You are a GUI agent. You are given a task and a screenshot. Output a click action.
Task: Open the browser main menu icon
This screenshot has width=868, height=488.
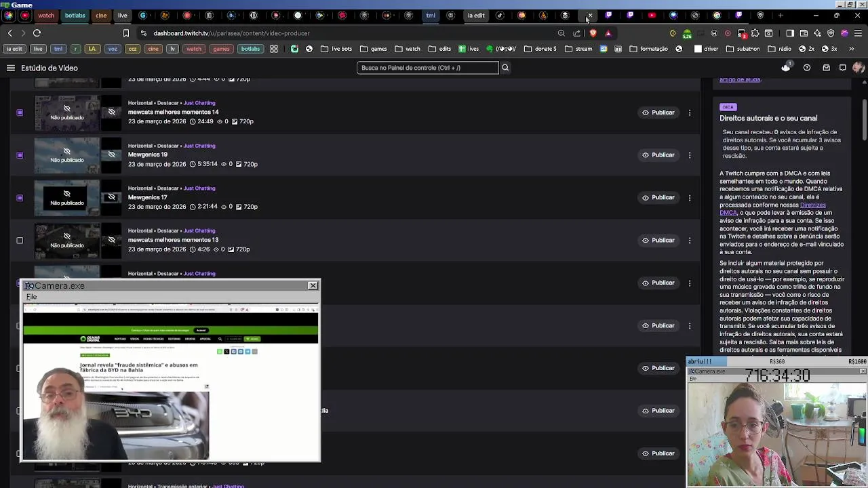pos(857,33)
